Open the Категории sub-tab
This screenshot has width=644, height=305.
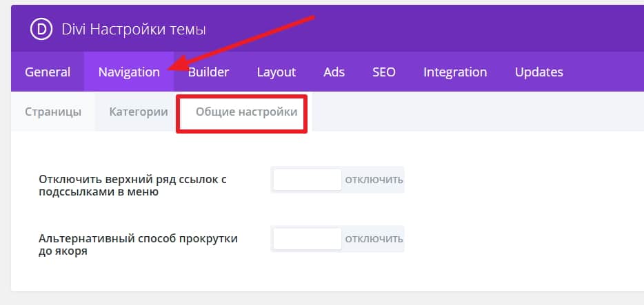click(139, 112)
